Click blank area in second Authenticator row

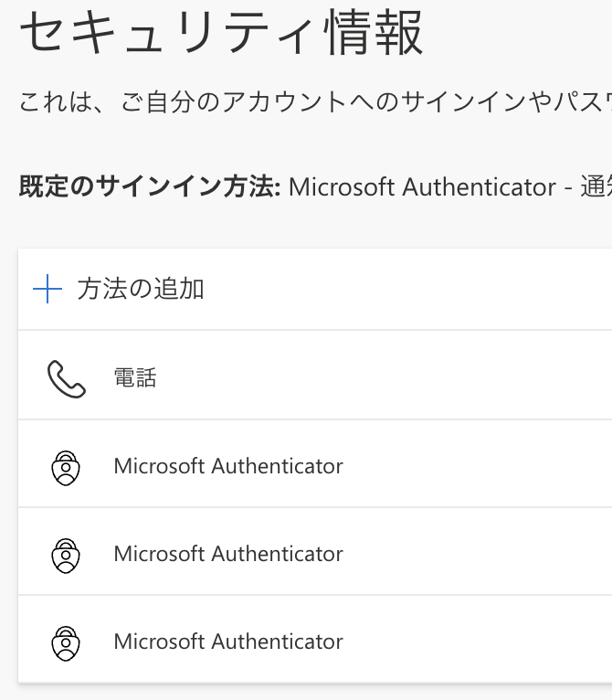(475, 554)
